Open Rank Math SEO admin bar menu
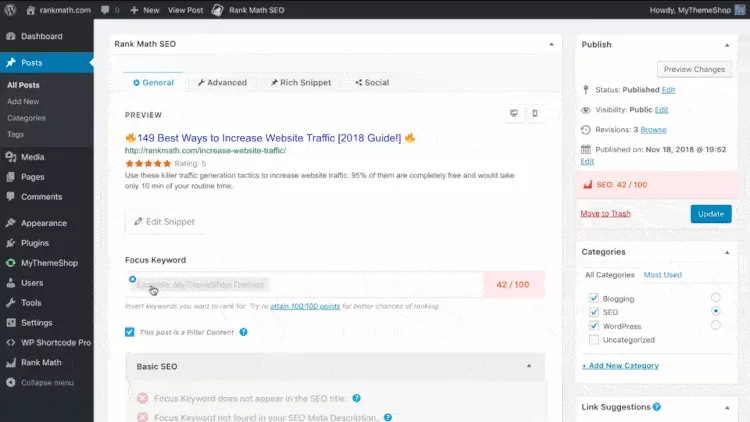 248,10
